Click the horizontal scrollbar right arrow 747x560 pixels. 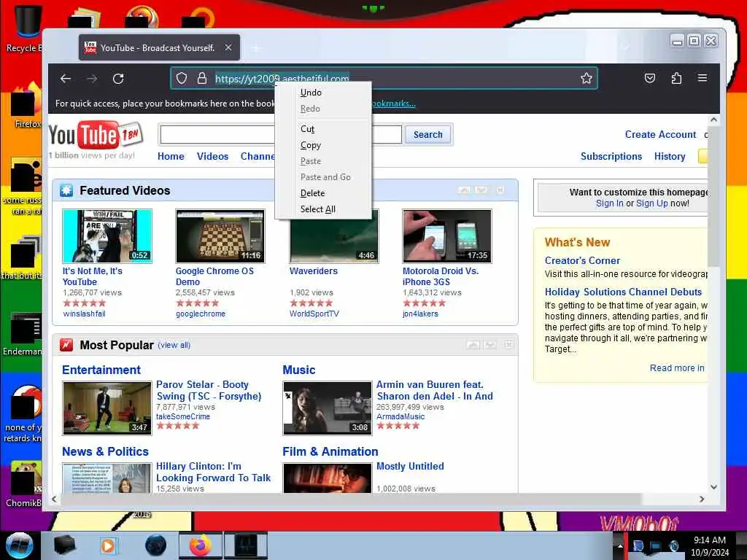(x=702, y=499)
